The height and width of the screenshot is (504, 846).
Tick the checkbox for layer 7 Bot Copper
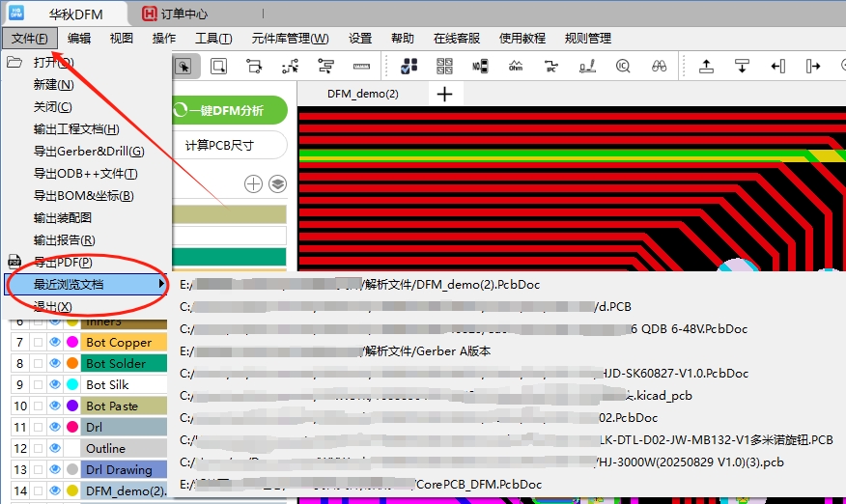[x=38, y=343]
